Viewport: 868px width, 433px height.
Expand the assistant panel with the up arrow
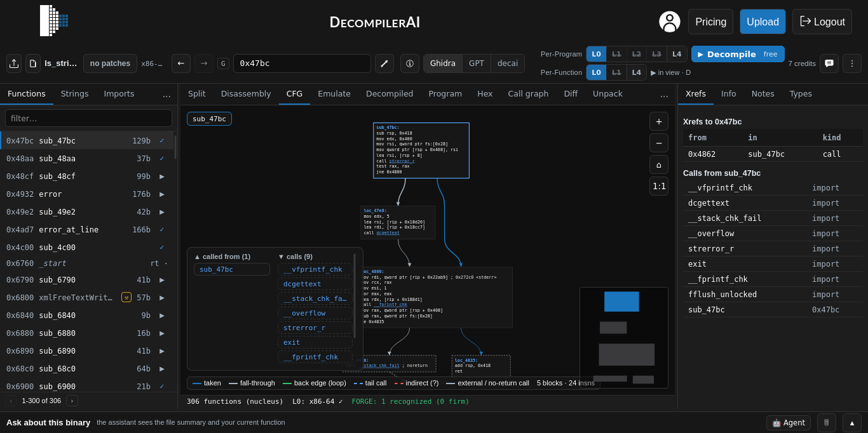click(852, 423)
